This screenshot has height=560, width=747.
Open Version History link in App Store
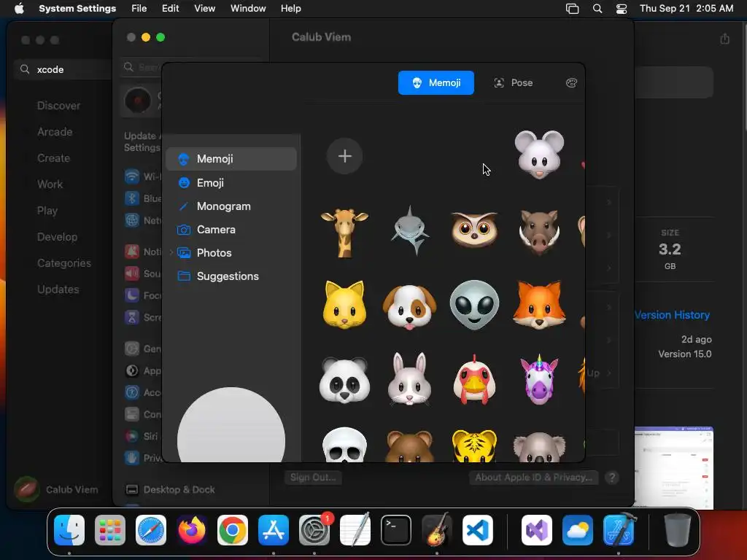[672, 315]
